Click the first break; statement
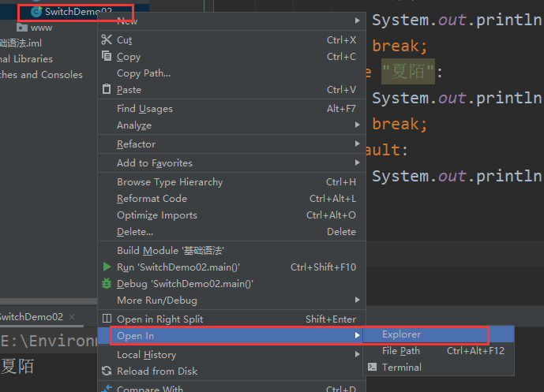This screenshot has width=544, height=392. [x=400, y=46]
